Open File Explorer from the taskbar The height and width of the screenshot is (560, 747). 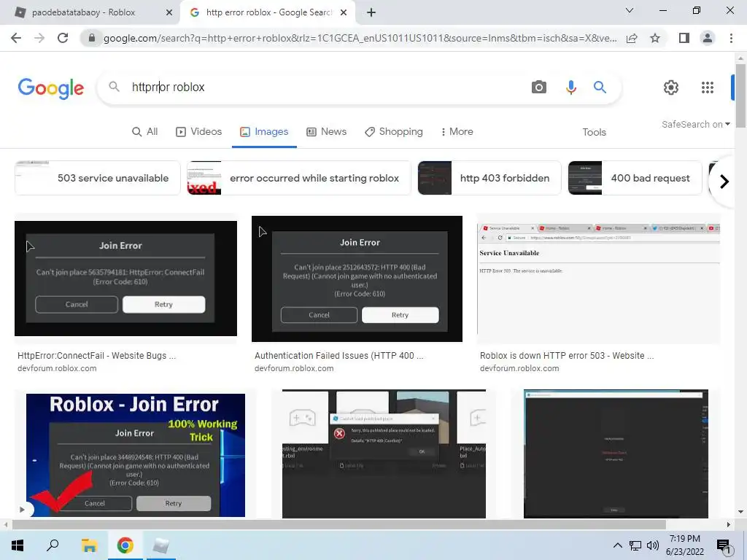(x=89, y=545)
